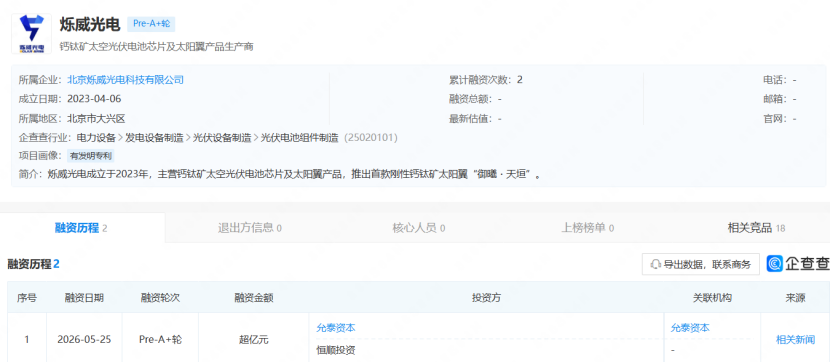Click the Pre-A+轮 tag beside company name
The height and width of the screenshot is (362, 831).
pyautogui.click(x=151, y=24)
